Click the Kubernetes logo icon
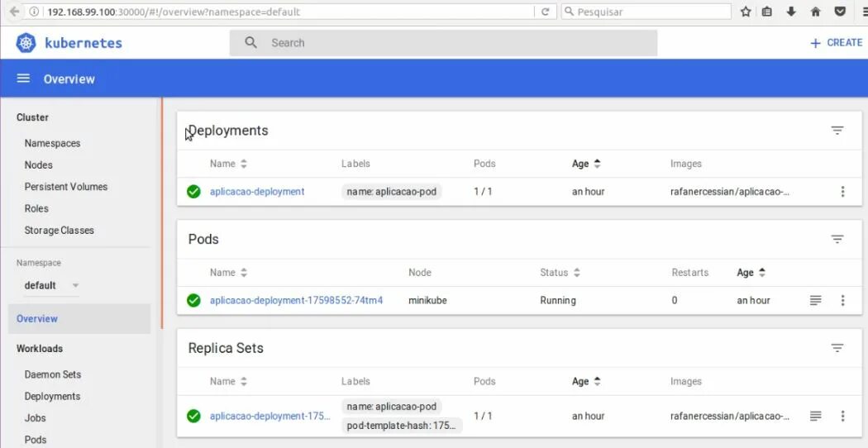868x448 pixels. coord(26,43)
